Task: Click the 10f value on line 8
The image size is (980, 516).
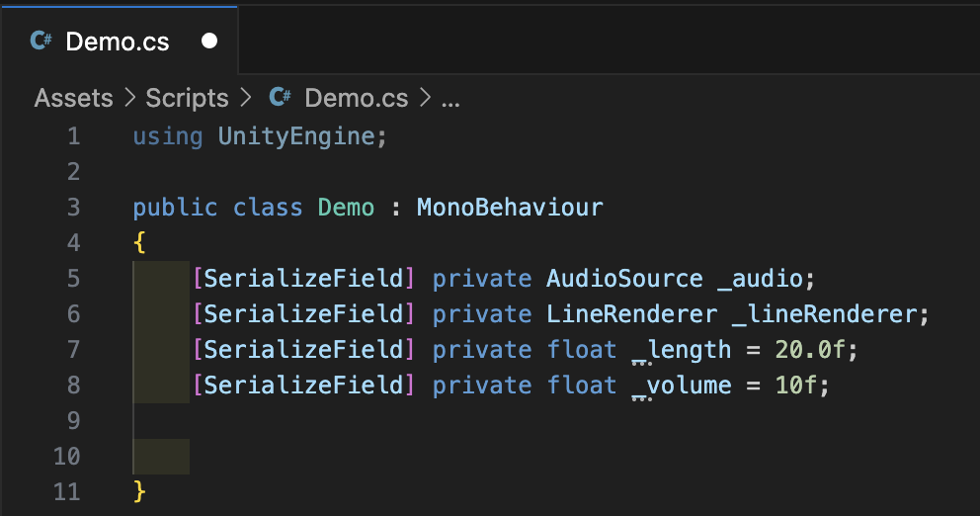Action: click(795, 386)
